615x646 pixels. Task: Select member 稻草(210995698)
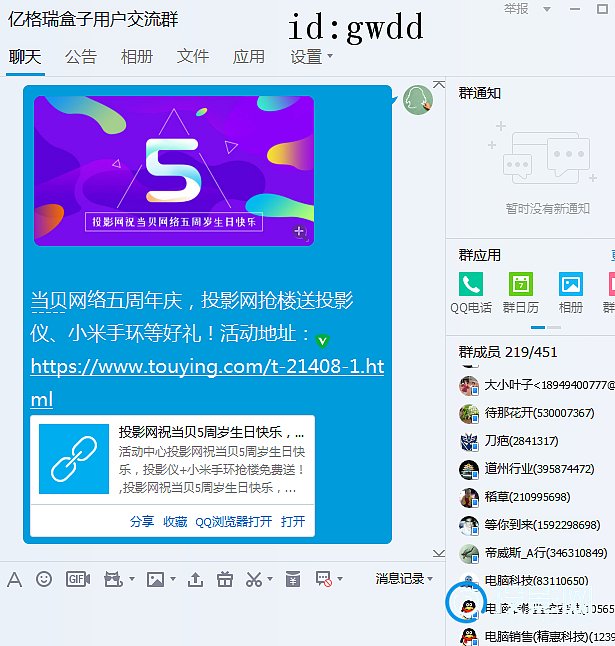coord(536,498)
